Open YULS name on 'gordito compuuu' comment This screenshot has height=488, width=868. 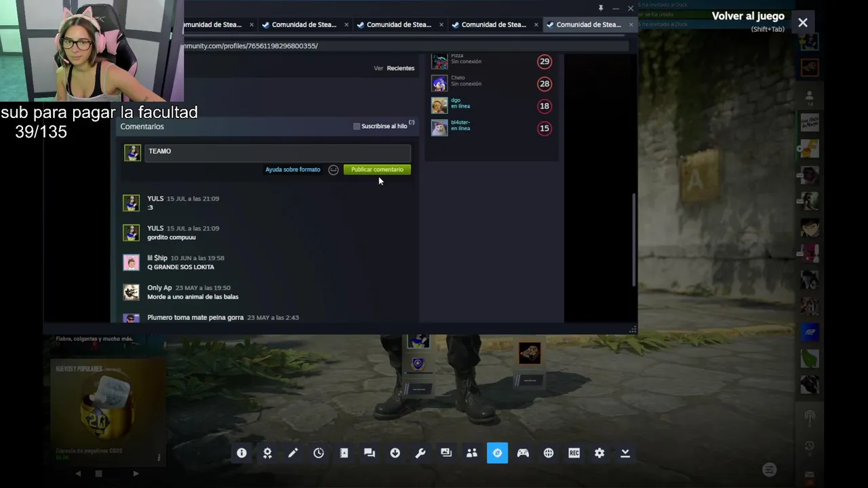(155, 228)
